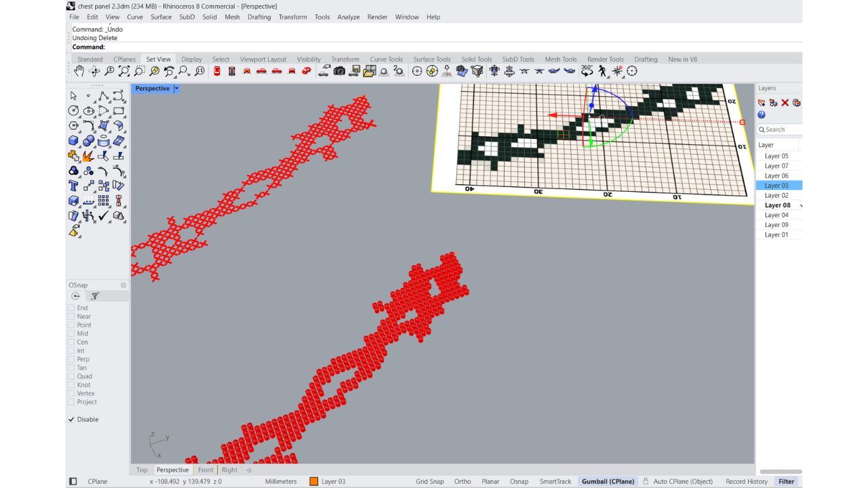Click the Ortho status bar button
The image size is (868, 488).
(462, 482)
